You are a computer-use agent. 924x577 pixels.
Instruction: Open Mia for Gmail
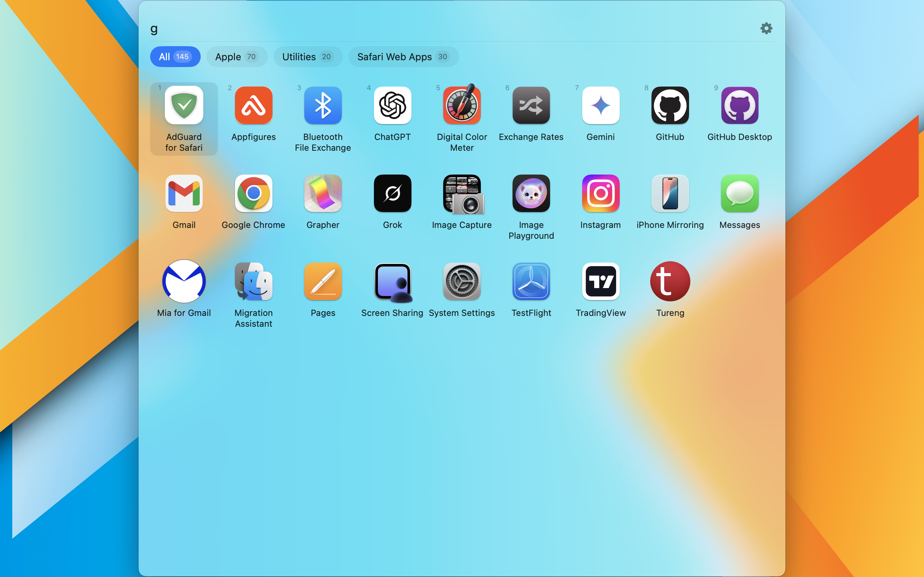184,281
